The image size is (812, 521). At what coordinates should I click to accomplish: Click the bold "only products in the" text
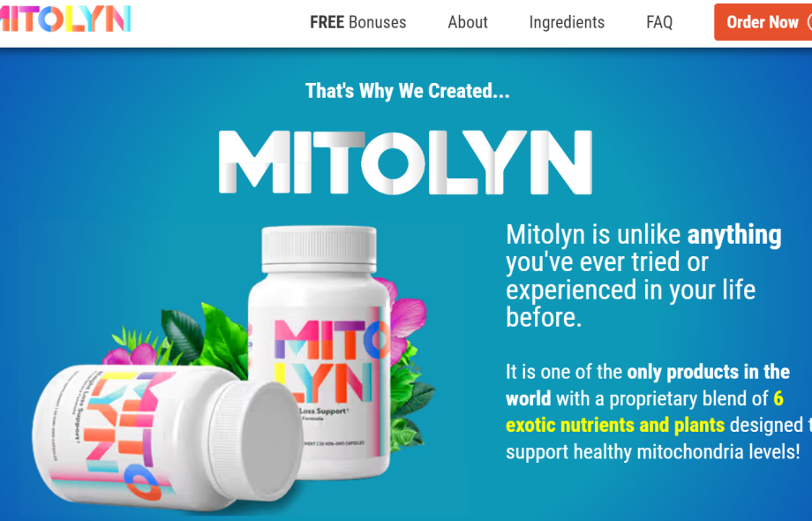pos(709,372)
